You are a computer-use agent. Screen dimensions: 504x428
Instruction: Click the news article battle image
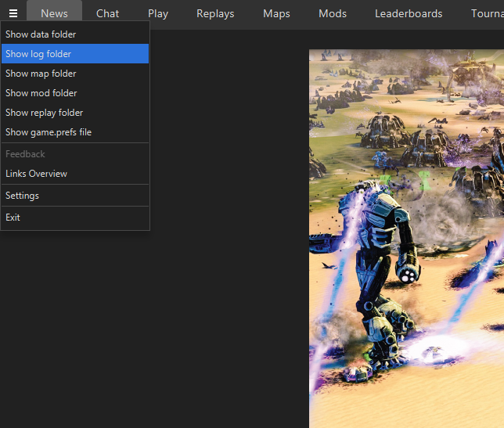pyautogui.click(x=406, y=239)
